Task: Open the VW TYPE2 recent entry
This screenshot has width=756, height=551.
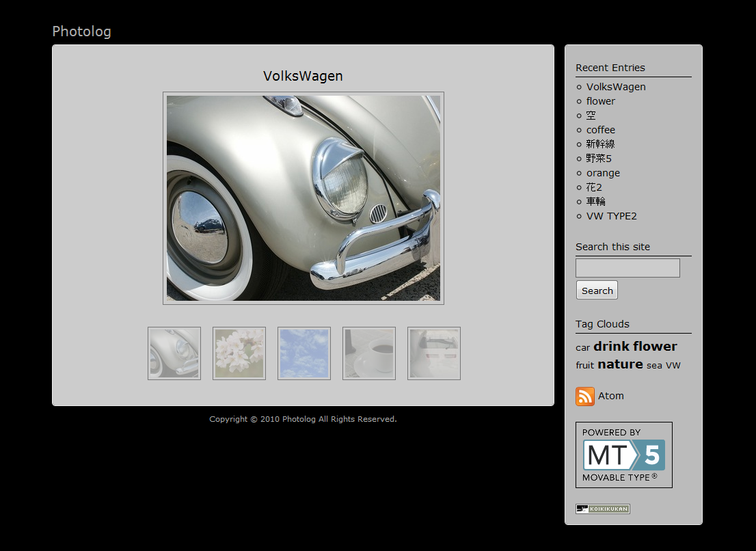Action: [x=611, y=216]
